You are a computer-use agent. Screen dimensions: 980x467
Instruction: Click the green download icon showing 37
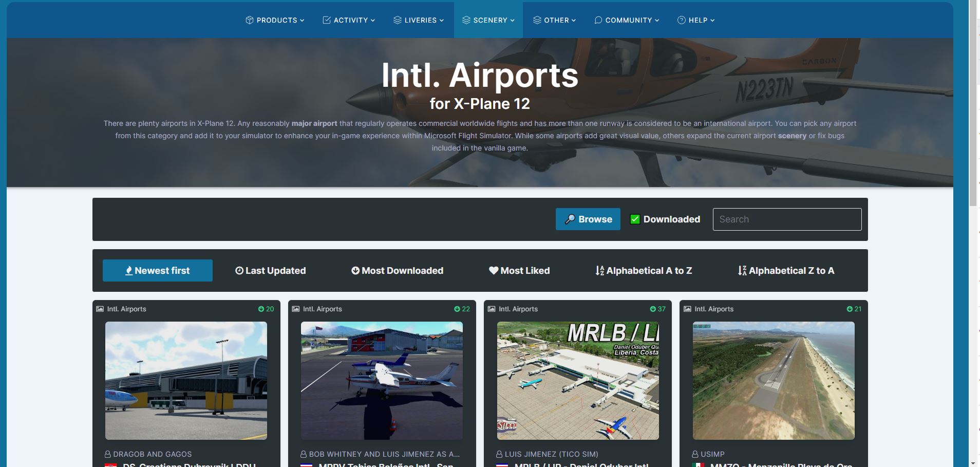coord(653,309)
